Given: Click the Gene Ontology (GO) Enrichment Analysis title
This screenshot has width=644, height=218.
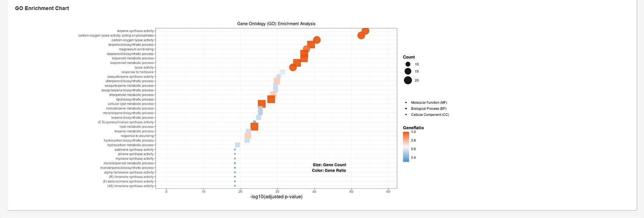Looking at the screenshot, I should tap(276, 24).
